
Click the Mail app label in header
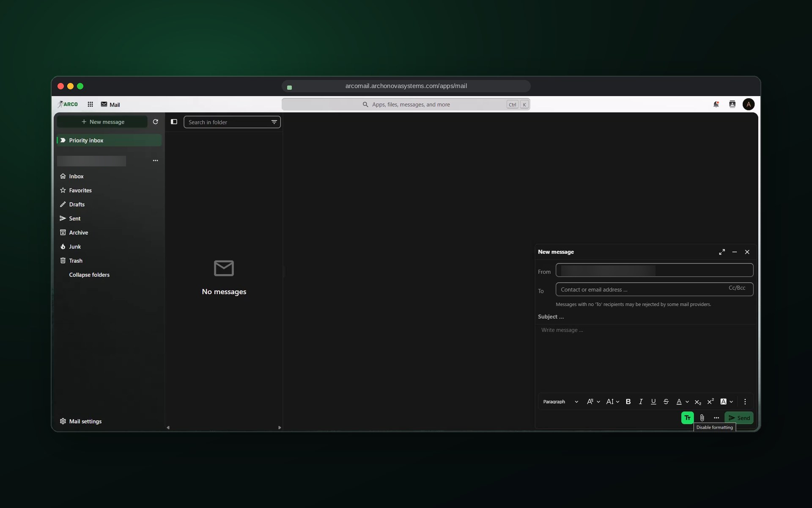(110, 105)
